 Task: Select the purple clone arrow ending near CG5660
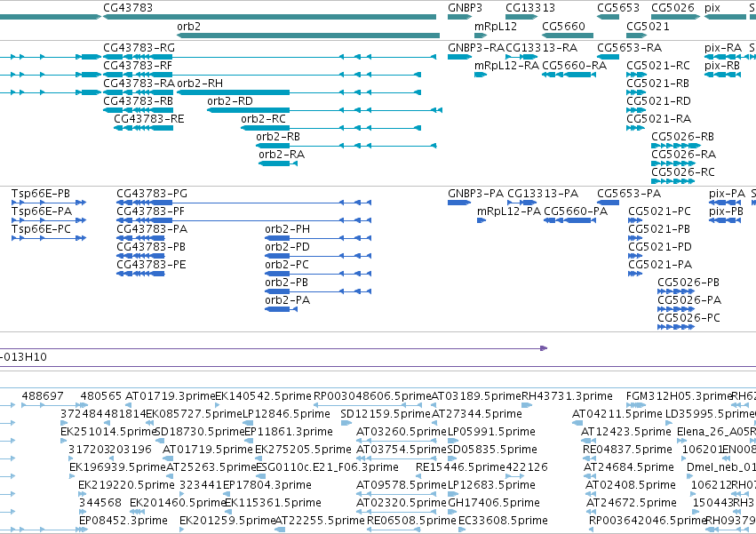coord(274,348)
